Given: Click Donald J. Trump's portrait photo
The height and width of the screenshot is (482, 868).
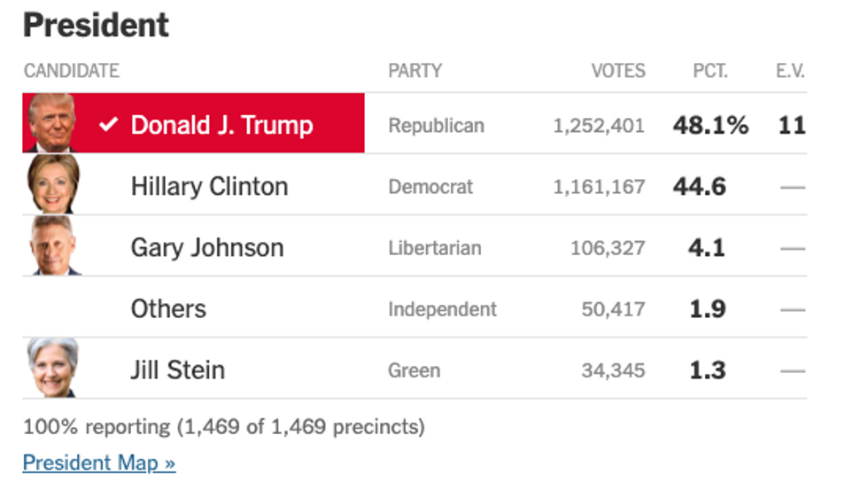Looking at the screenshot, I should click(51, 123).
